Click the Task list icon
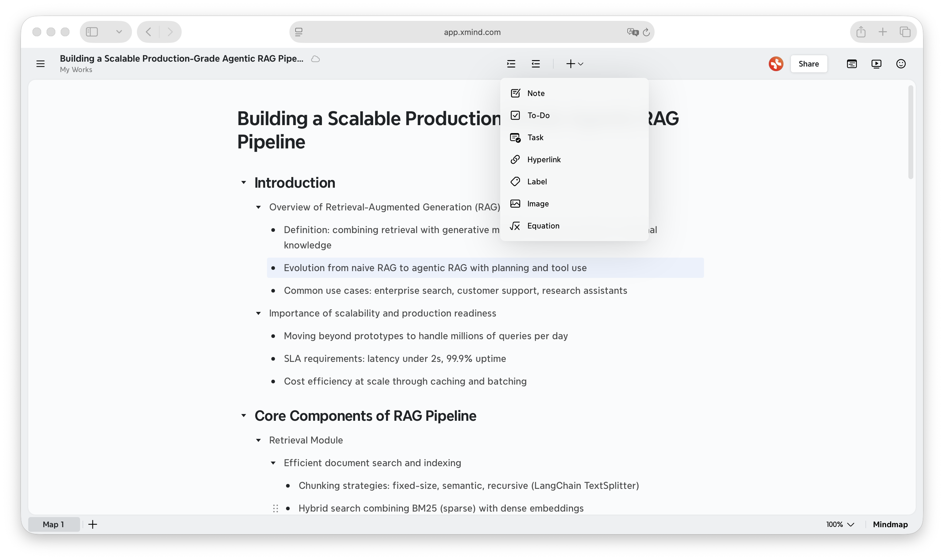This screenshot has height=560, width=944. [x=515, y=138]
